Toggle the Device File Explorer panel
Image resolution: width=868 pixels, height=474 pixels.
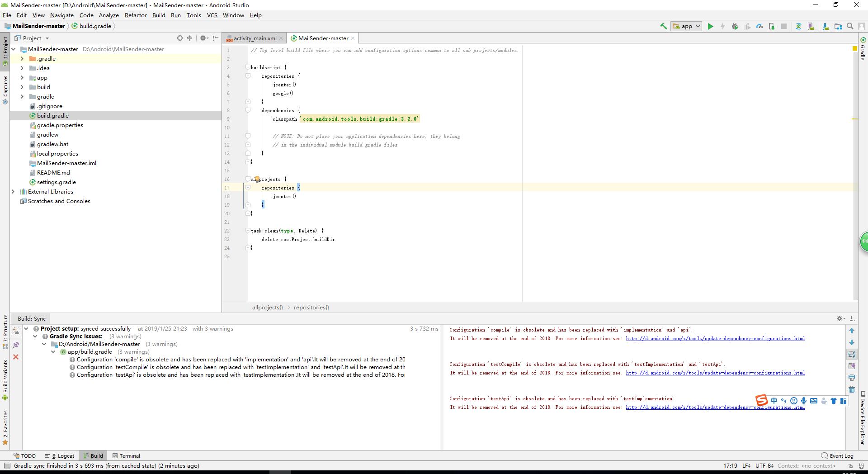863,418
